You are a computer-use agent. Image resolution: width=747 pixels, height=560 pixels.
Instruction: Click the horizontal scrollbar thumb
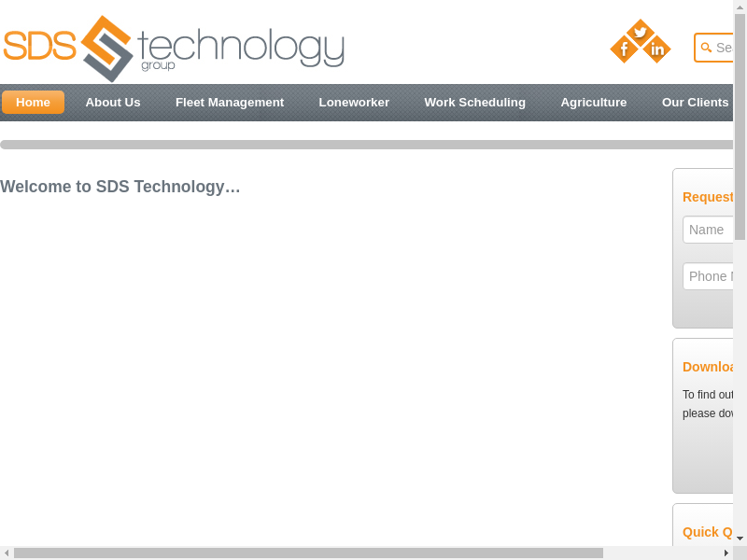pyautogui.click(x=308, y=553)
